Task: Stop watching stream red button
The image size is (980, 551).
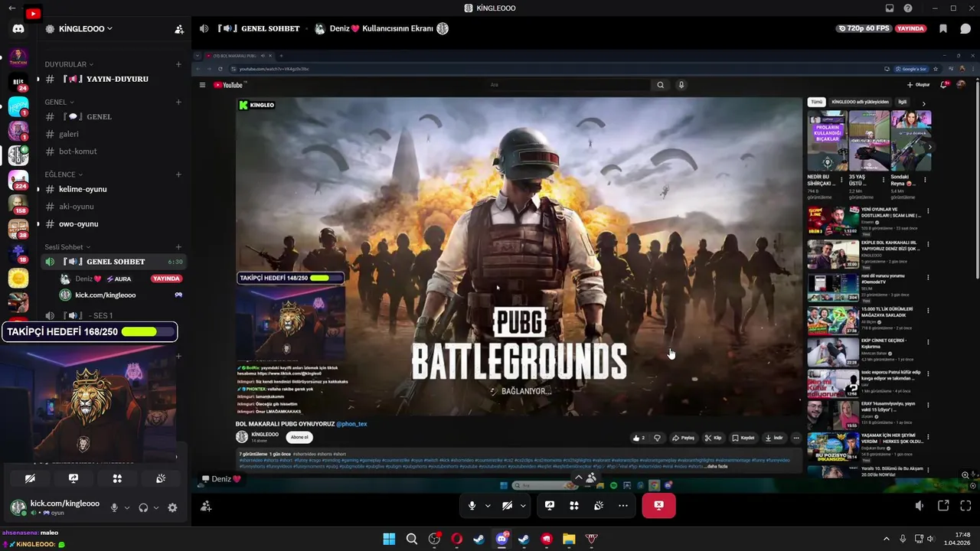Action: tap(658, 506)
